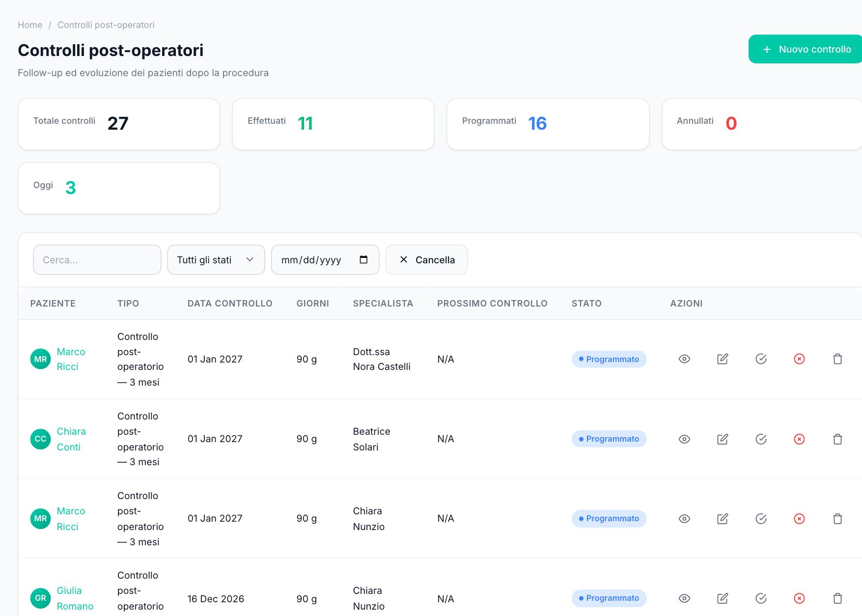Click GR avatar for Giulia Romano
The image size is (862, 616).
point(40,598)
